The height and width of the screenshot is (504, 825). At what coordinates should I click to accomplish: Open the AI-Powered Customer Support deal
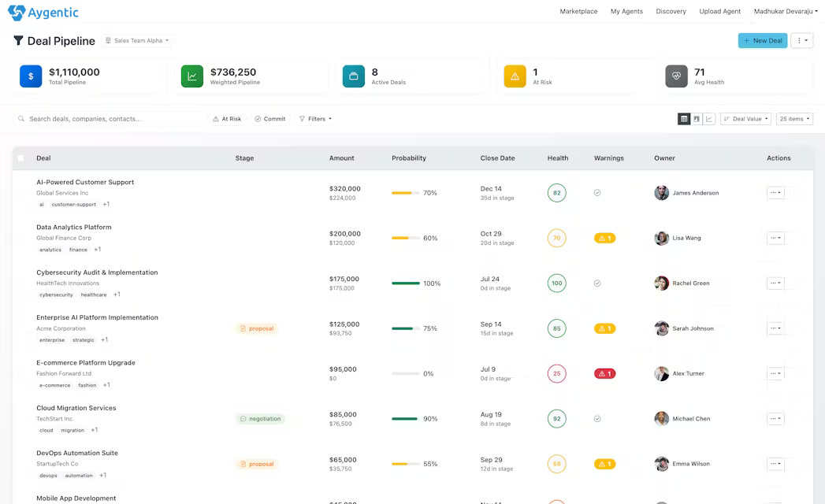[x=85, y=182]
